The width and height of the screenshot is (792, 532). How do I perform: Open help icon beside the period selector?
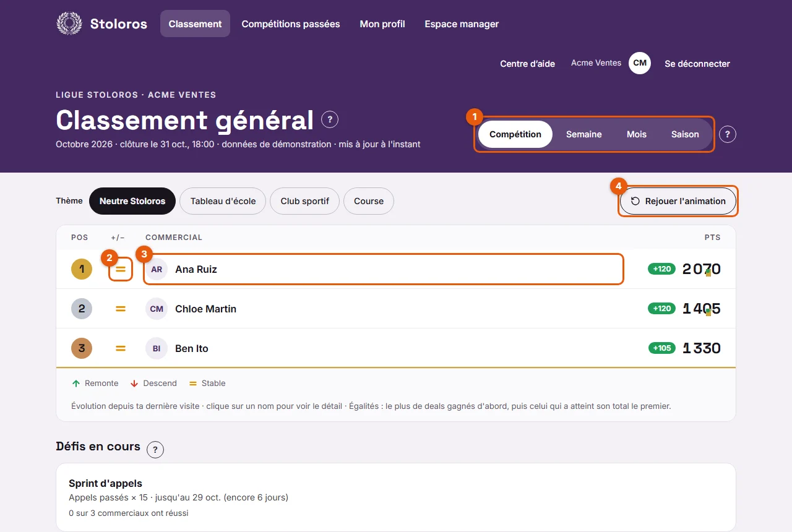[728, 134]
